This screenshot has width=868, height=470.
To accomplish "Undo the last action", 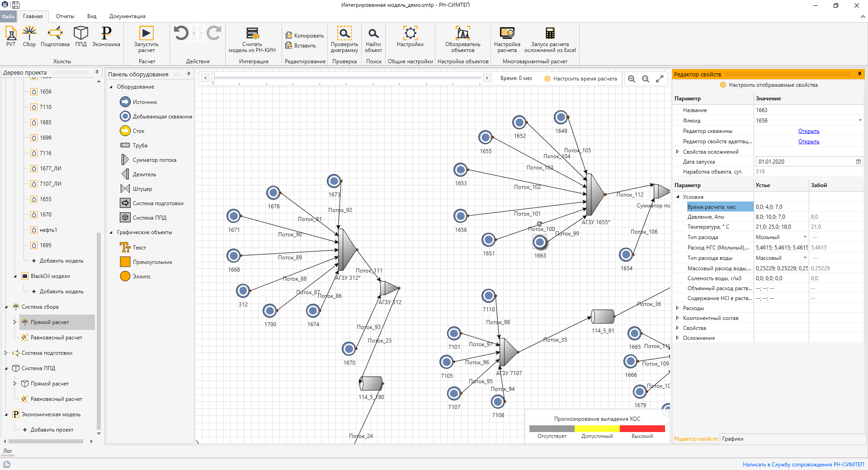I will click(181, 33).
